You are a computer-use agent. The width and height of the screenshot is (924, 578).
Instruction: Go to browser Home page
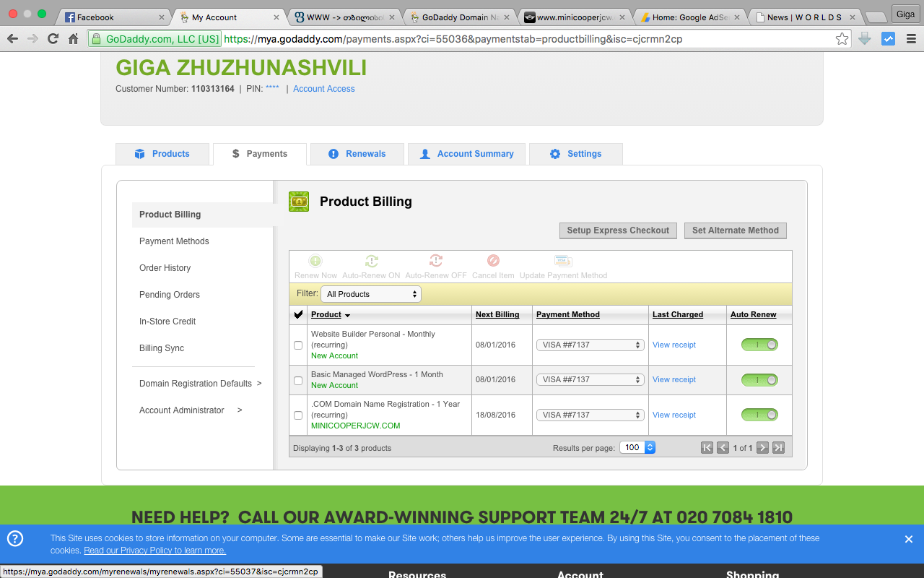73,39
